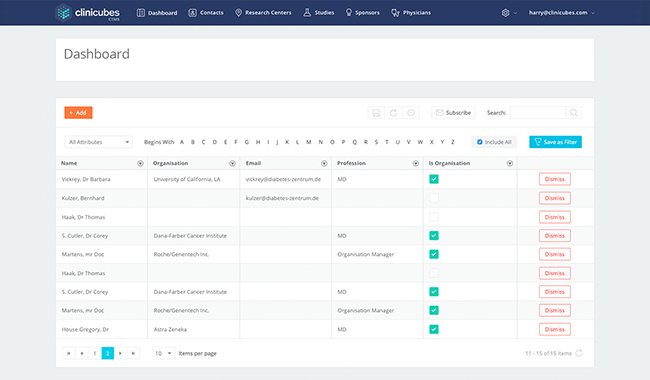Filter names beginning with letter H
650x380 pixels.
(258, 142)
